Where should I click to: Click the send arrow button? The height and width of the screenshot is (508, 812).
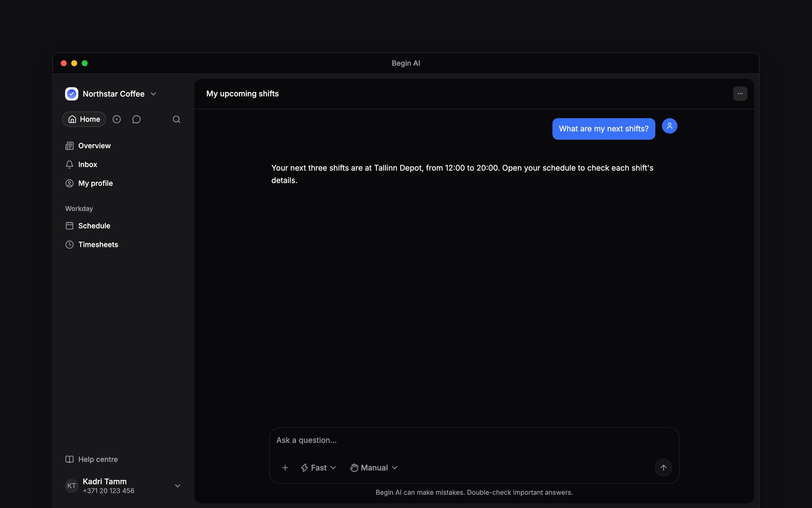[663, 468]
